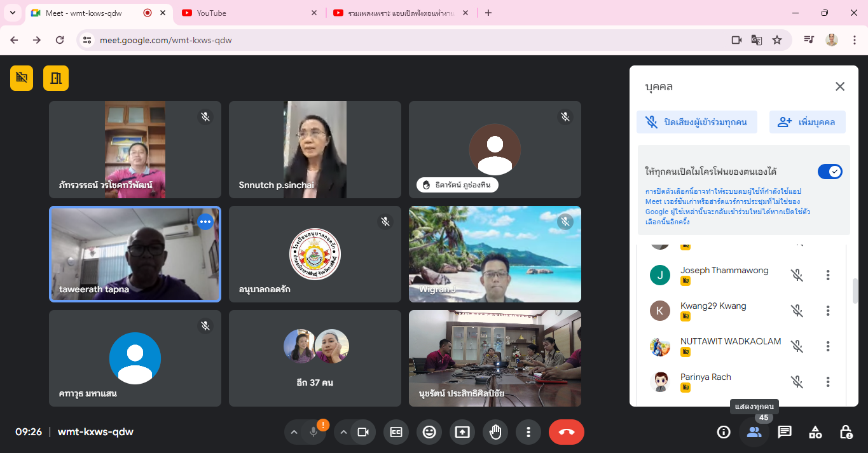868x453 pixels.
Task: Open the emoji reactions button
Action: coord(429,432)
